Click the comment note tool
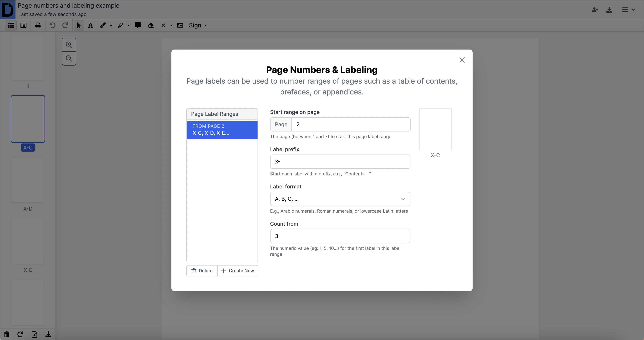 [x=138, y=25]
